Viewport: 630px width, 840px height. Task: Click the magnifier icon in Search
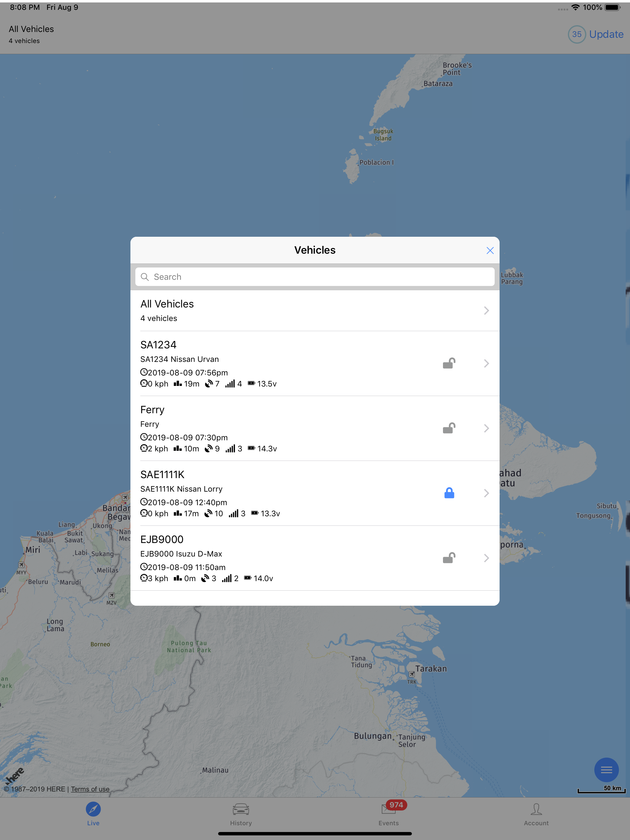click(145, 277)
